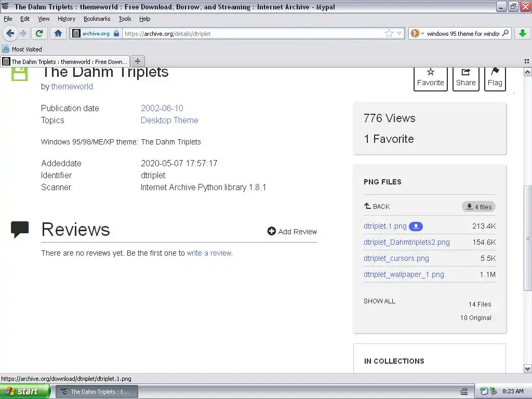
Task: Click the tray clock showing 8:23 AM
Action: 513,391
